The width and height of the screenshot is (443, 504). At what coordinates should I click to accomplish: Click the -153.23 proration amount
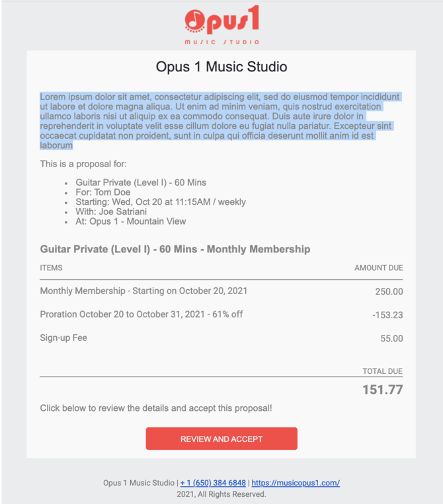tap(387, 315)
